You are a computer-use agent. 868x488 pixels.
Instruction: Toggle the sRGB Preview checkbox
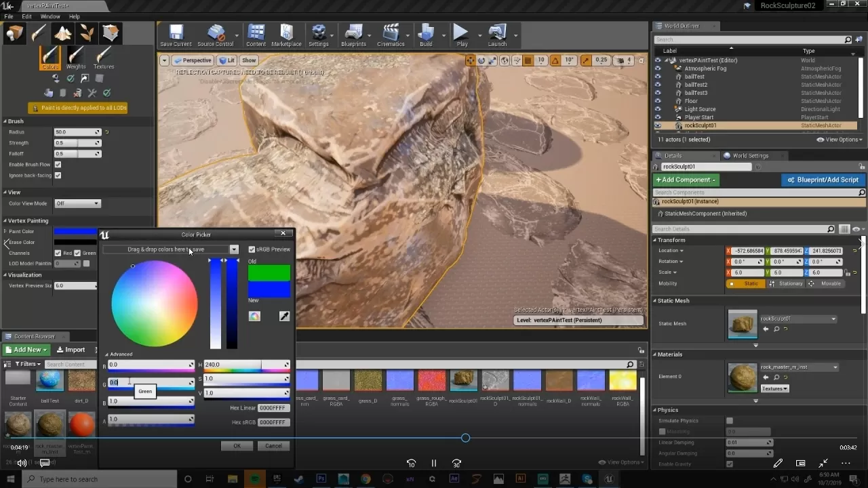pyautogui.click(x=252, y=249)
